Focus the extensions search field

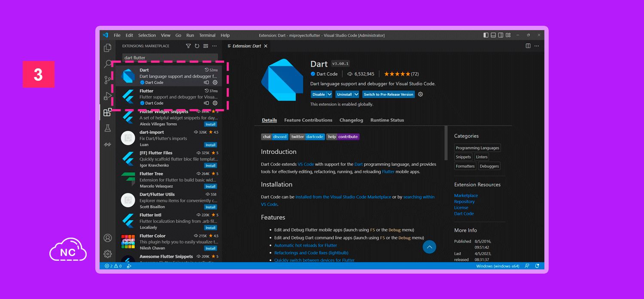point(170,58)
